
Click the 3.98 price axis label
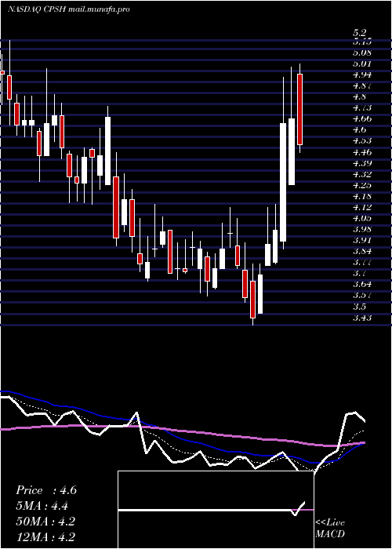tap(362, 229)
